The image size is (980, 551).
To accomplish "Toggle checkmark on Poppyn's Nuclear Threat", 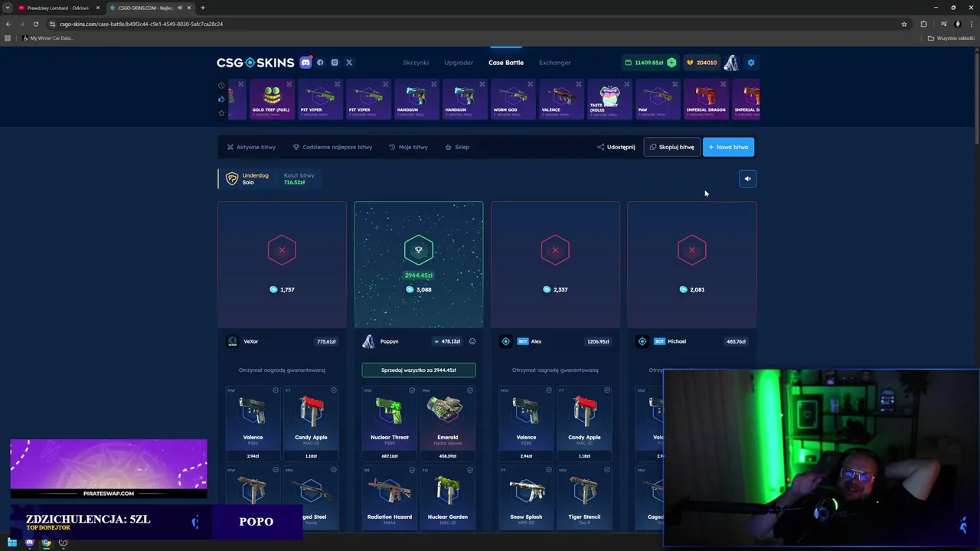I will pyautogui.click(x=412, y=390).
